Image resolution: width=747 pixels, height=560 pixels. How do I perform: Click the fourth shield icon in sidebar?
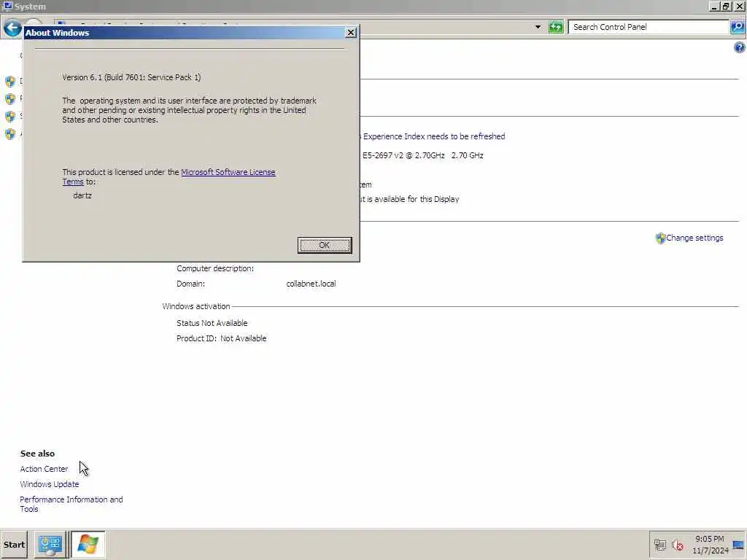(10, 134)
